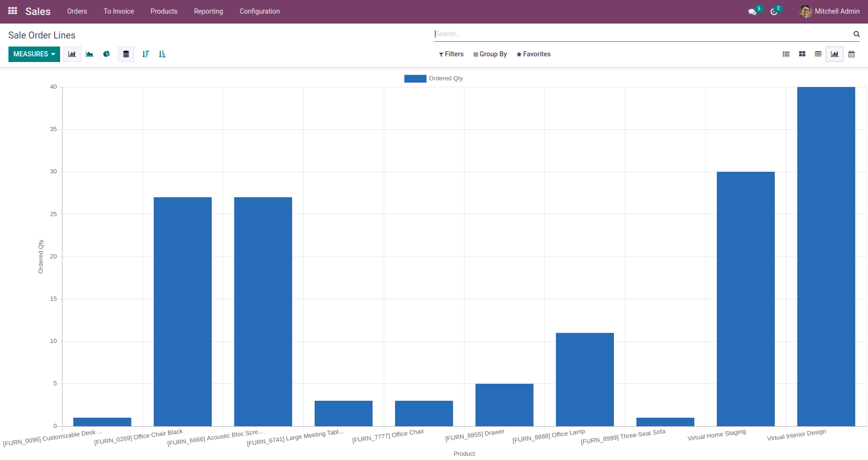
Task: Switch to the kanban view
Action: (802, 54)
